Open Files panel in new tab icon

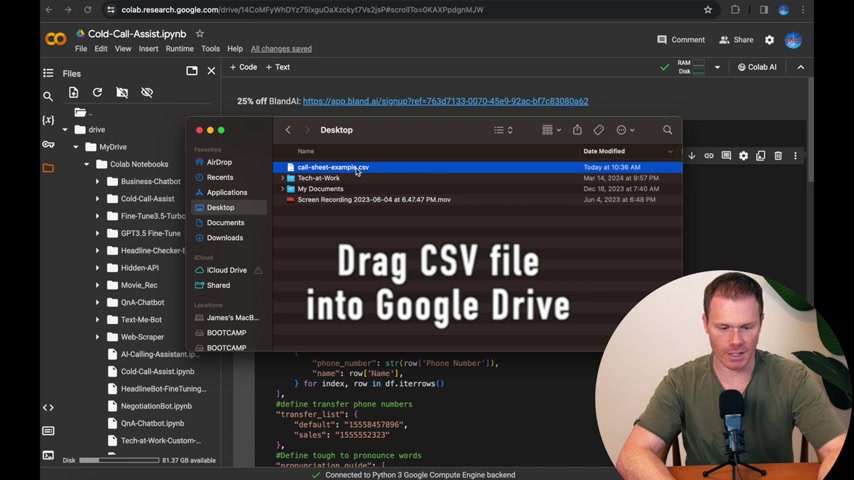(x=192, y=71)
